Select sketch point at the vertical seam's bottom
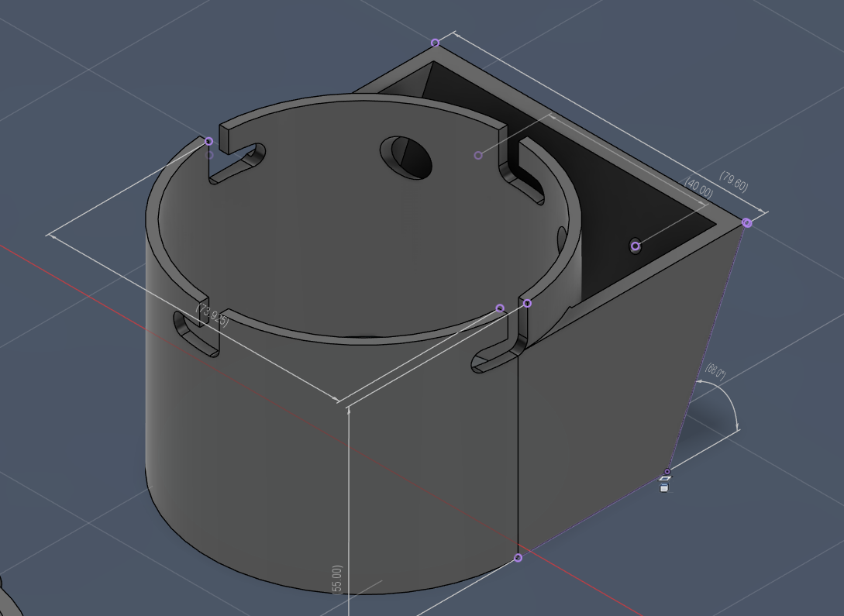Image resolution: width=844 pixels, height=616 pixels. [x=518, y=558]
